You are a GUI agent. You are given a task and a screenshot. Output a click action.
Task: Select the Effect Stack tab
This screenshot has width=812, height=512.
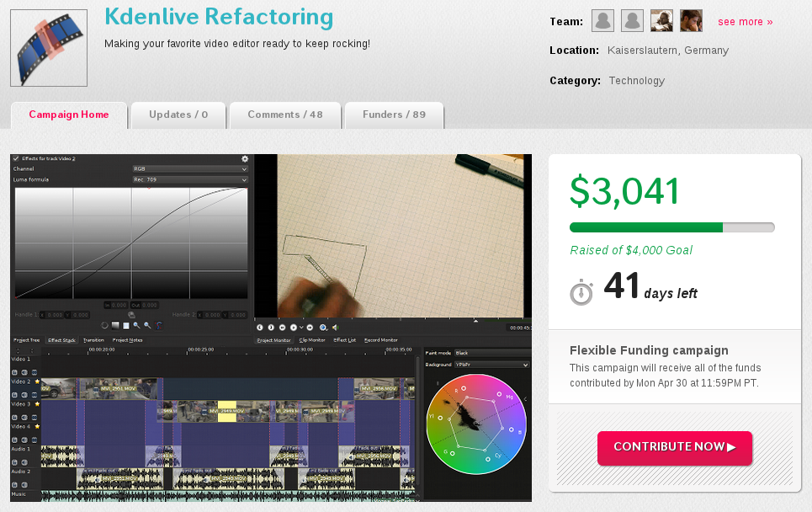[61, 340]
